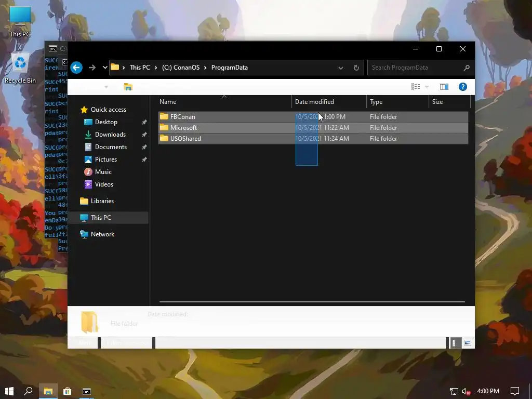Open the toolbar dropdown arrow near Organize
The height and width of the screenshot is (399, 532).
point(106,87)
